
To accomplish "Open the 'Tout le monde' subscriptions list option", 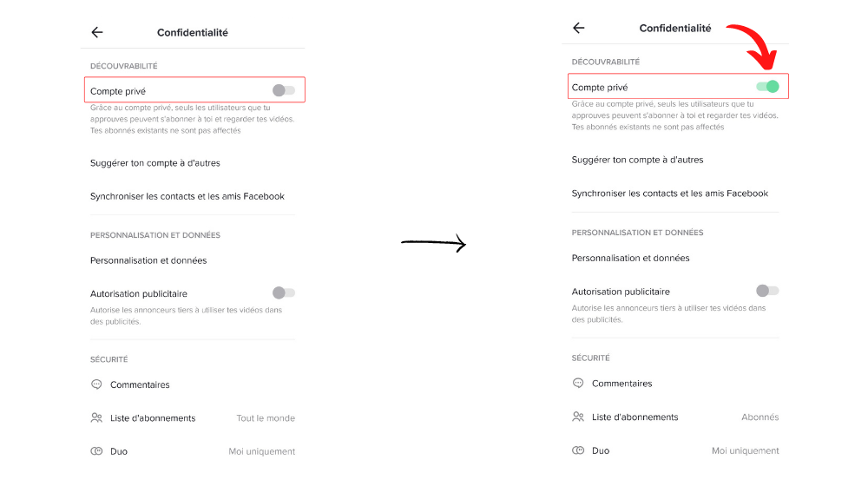I will coord(266,418).
